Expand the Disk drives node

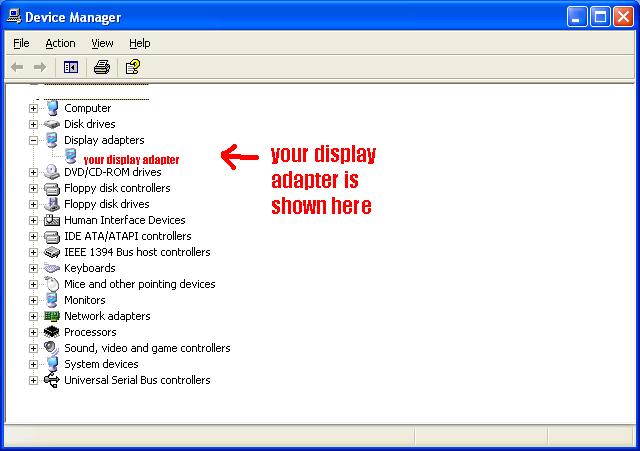(33, 124)
